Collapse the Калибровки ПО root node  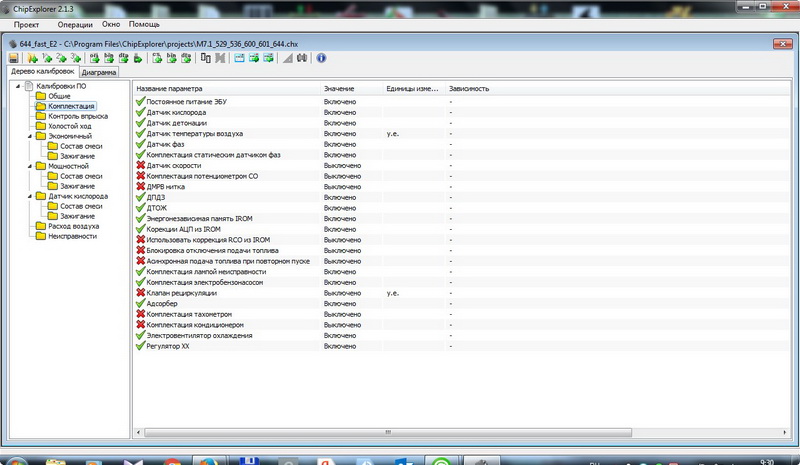tap(18, 86)
